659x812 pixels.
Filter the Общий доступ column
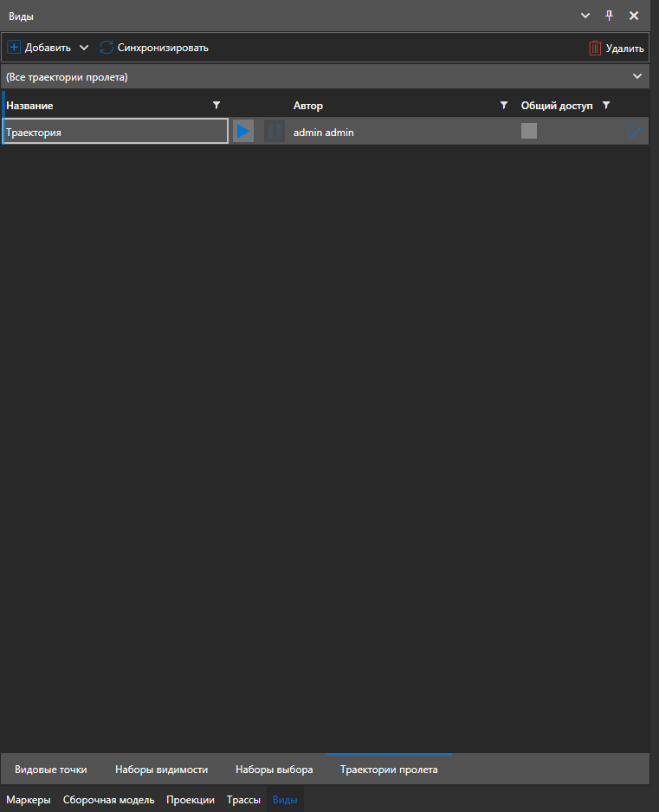tap(606, 106)
